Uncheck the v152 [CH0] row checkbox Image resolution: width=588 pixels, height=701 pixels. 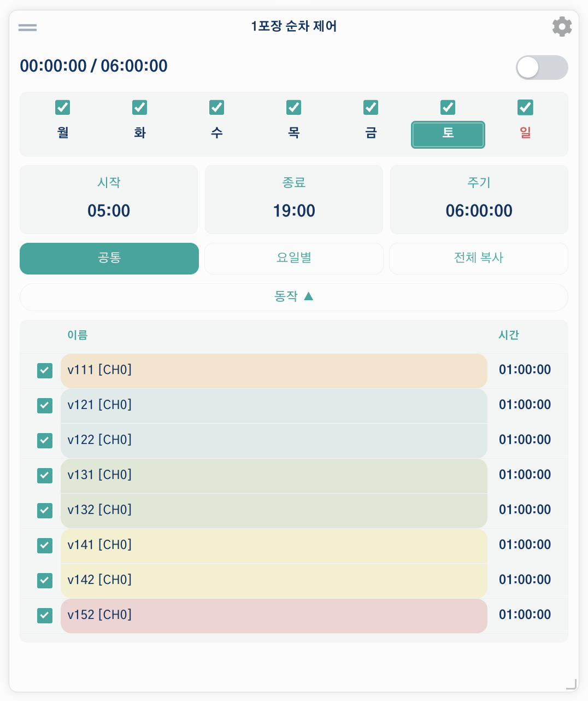(x=45, y=616)
